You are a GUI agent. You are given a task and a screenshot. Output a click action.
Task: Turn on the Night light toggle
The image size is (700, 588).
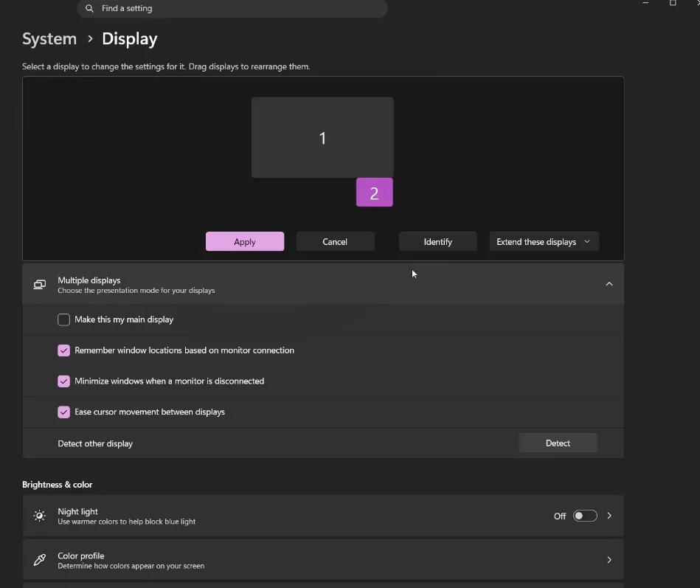click(585, 516)
